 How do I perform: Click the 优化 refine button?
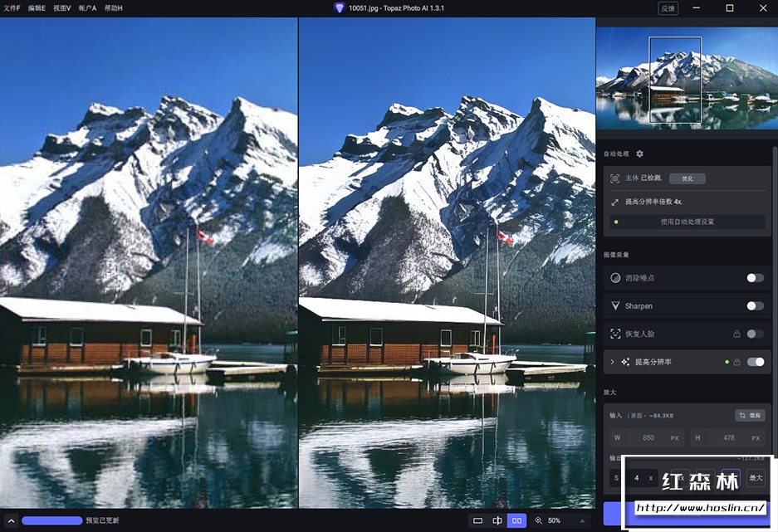pos(687,178)
